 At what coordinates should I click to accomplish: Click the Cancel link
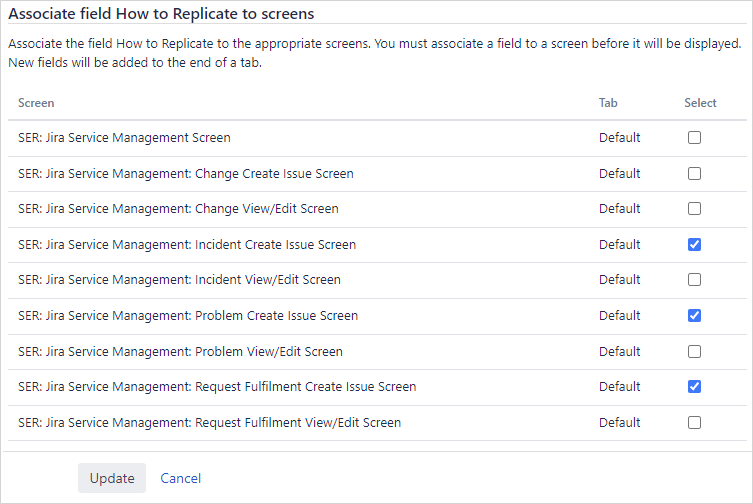[180, 478]
